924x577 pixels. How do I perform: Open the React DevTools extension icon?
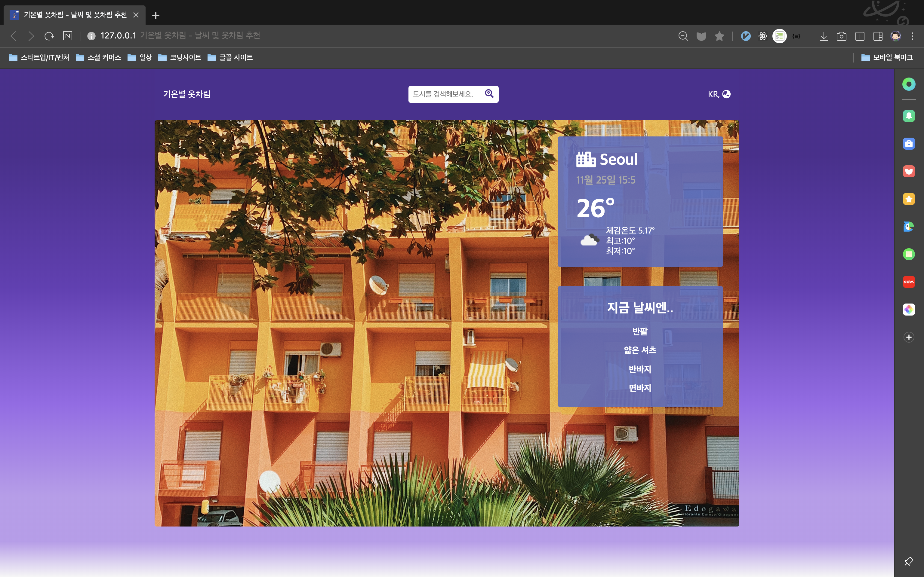pyautogui.click(x=762, y=36)
